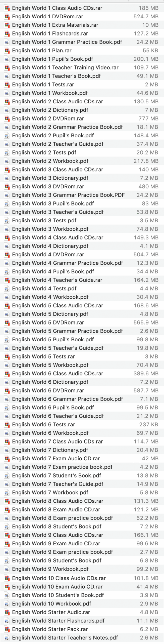Click the archive icon for English World 5 DVDRom.rar
Screen dimensions: 164x644
(x=7, y=323)
